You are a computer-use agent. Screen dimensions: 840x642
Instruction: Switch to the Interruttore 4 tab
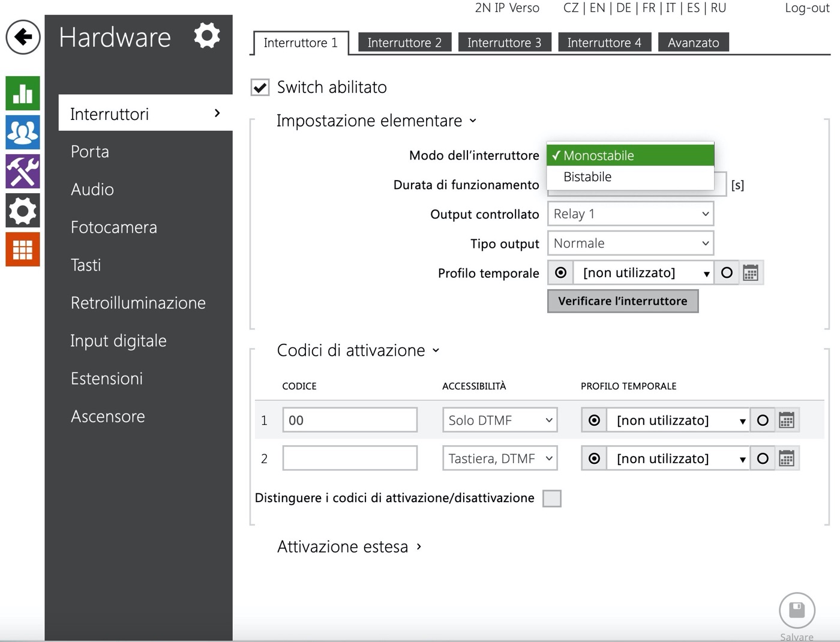coord(604,43)
